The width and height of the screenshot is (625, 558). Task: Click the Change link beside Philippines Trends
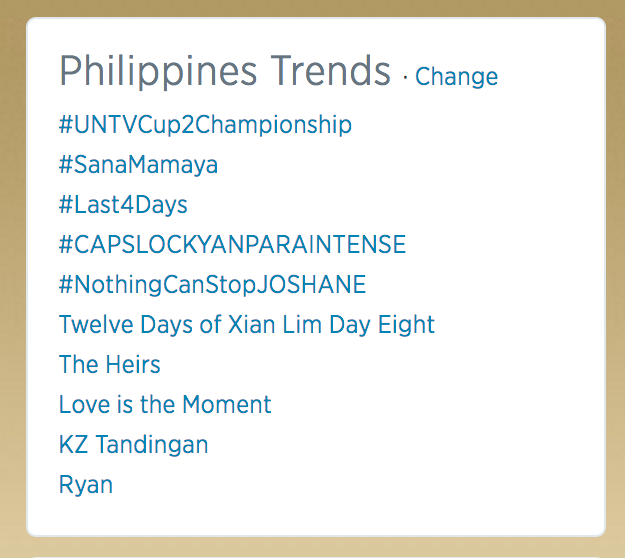456,77
